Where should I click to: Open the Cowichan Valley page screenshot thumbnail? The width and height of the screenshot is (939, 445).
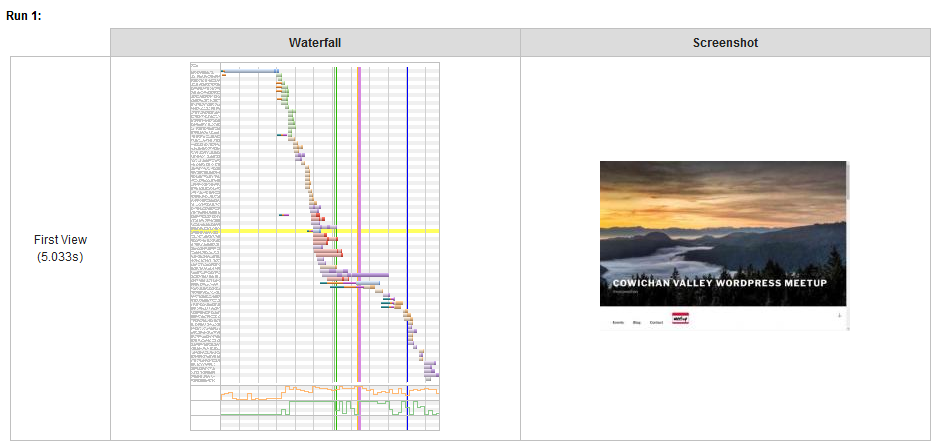725,246
